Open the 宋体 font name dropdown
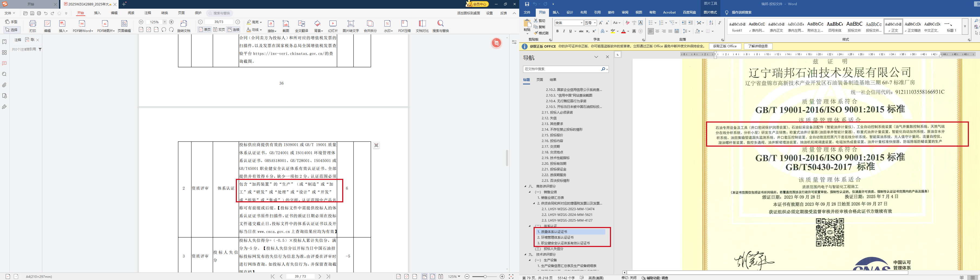The image size is (980, 280). pos(581,23)
